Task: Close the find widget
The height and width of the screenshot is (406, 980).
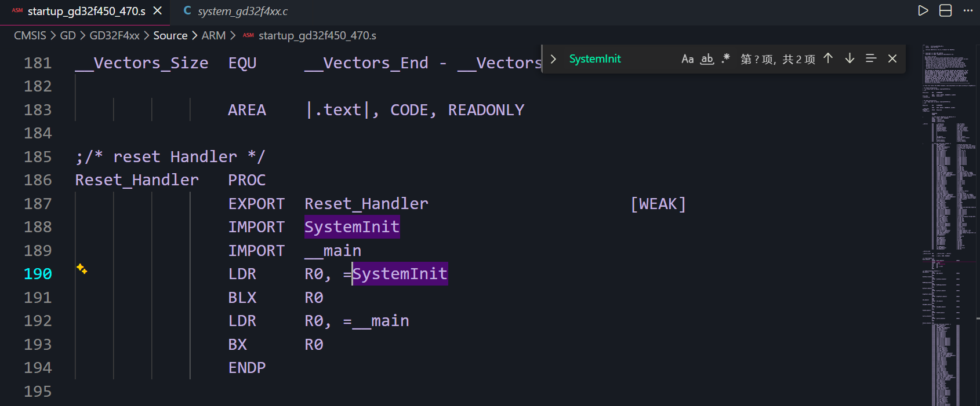Action: click(892, 58)
